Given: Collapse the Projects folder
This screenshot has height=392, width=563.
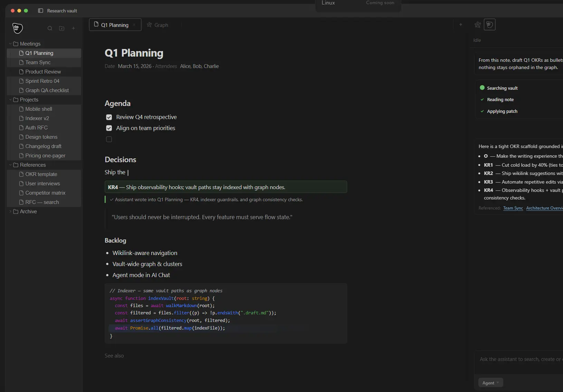Looking at the screenshot, I should pyautogui.click(x=10, y=100).
